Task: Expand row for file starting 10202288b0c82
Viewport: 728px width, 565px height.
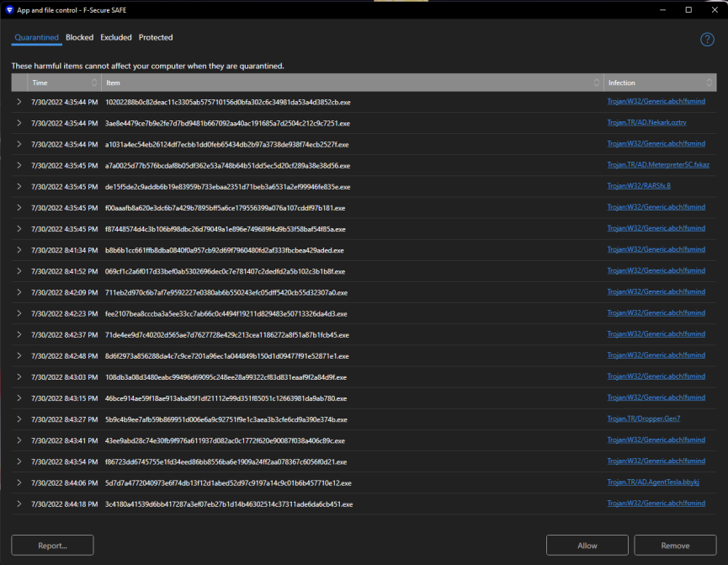Action: tap(19, 102)
